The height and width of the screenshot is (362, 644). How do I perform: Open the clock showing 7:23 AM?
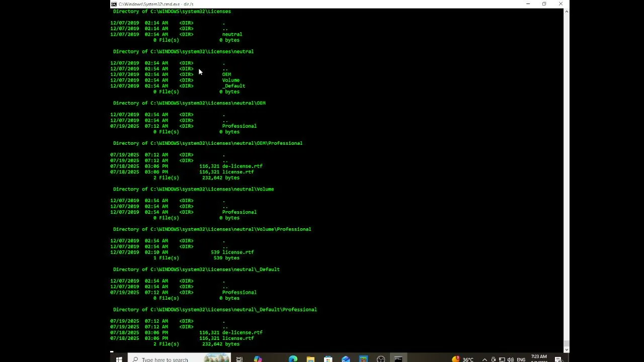pos(539,358)
